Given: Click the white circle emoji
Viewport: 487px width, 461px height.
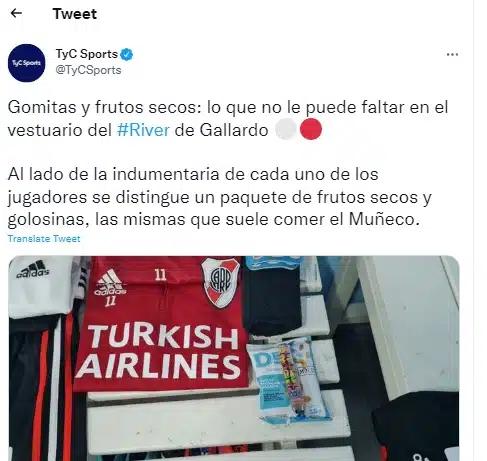Looking at the screenshot, I should point(286,129).
